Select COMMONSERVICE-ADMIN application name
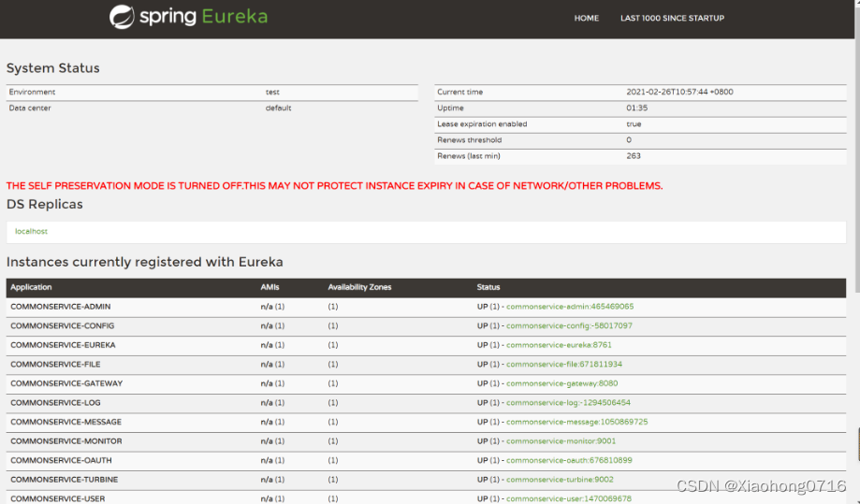Image resolution: width=860 pixels, height=504 pixels. 60,307
